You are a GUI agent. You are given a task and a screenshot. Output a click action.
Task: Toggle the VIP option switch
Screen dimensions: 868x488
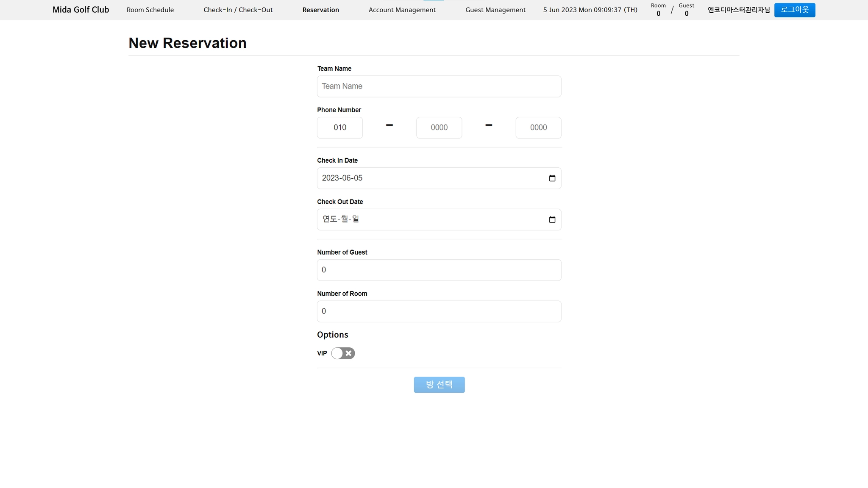[343, 353]
